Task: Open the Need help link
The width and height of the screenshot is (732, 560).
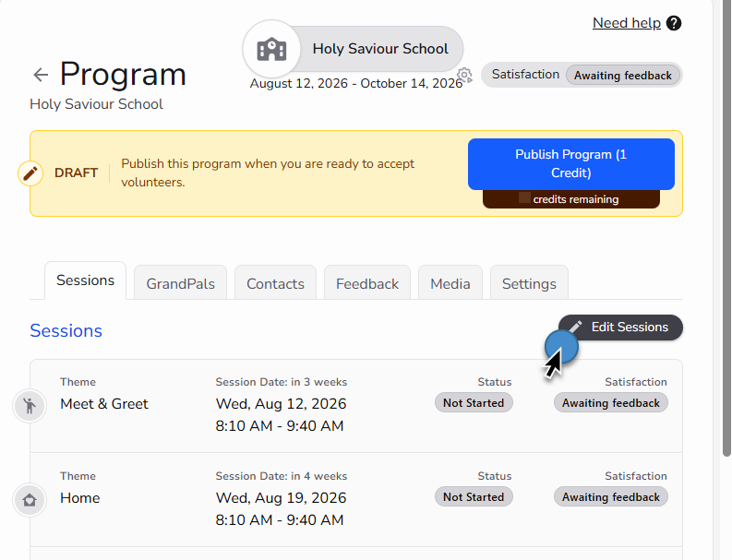Action: 627,23
